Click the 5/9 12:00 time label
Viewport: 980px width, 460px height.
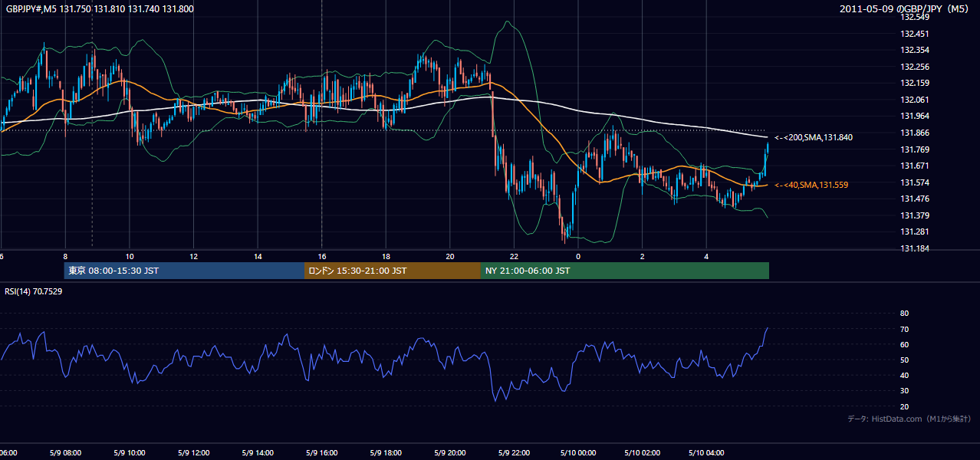pyautogui.click(x=193, y=453)
